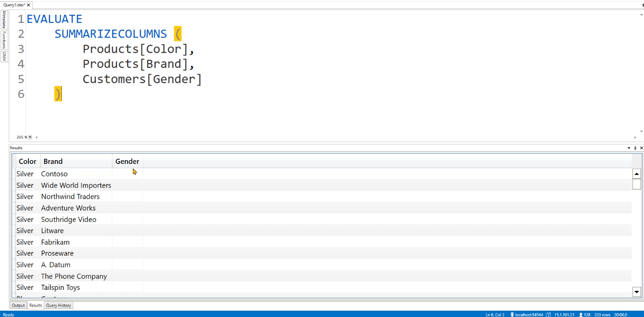This screenshot has height=317, width=644.
Task: Open the editor zoom percentage dropdown
Action: click(x=30, y=137)
